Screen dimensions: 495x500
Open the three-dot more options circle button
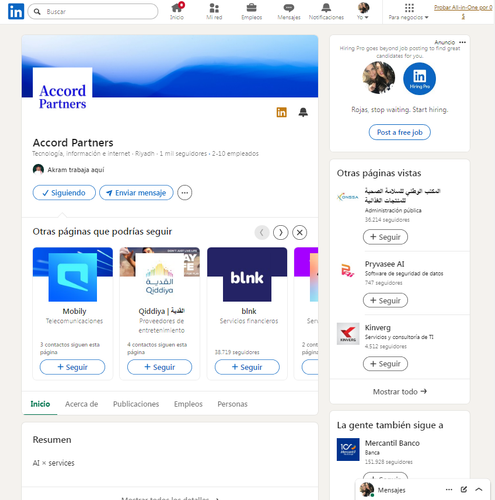point(185,193)
